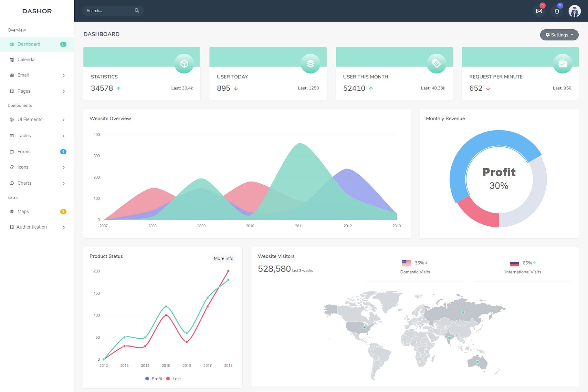Open the Settings dropdown
The width and height of the screenshot is (588, 392).
tap(559, 35)
